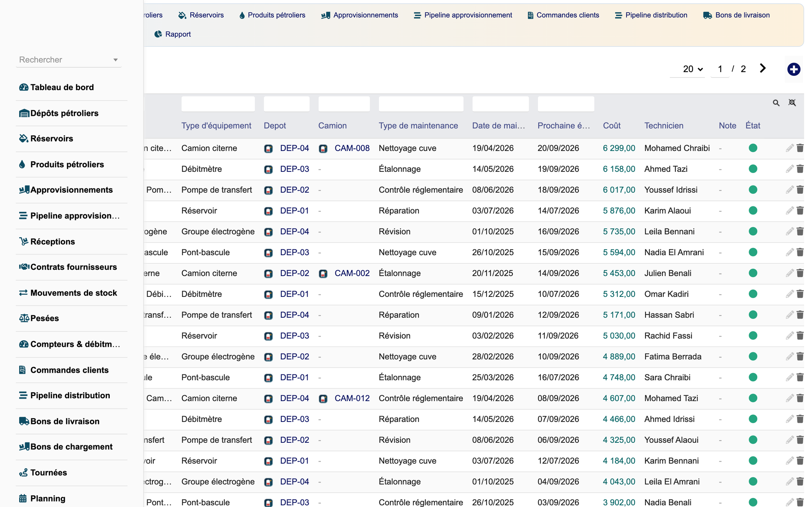Sort by Coût column header
This screenshot has width=812, height=507.
tap(612, 125)
